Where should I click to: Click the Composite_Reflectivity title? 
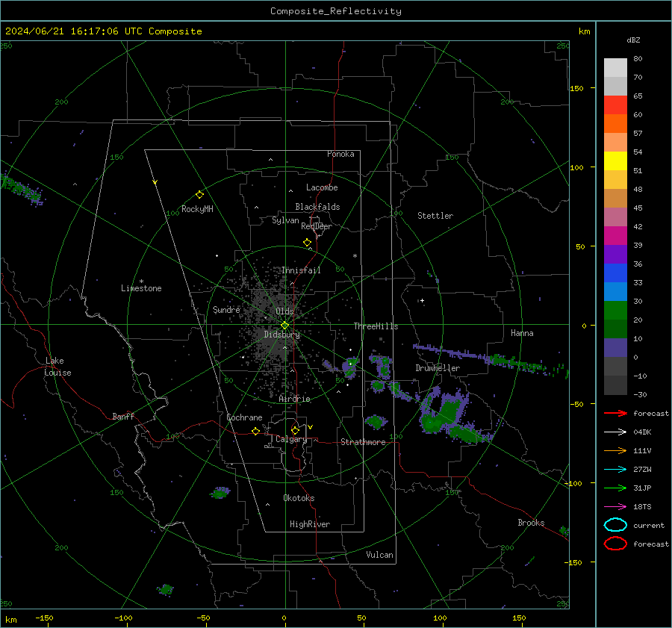(336, 11)
